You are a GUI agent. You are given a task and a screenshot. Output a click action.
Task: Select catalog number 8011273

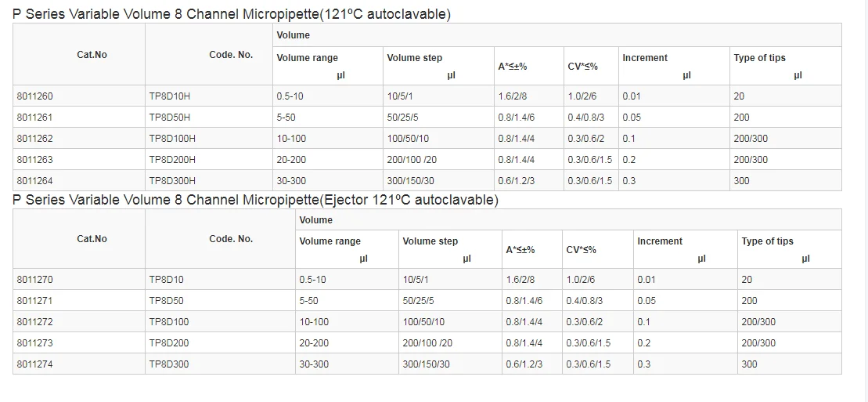(x=34, y=343)
